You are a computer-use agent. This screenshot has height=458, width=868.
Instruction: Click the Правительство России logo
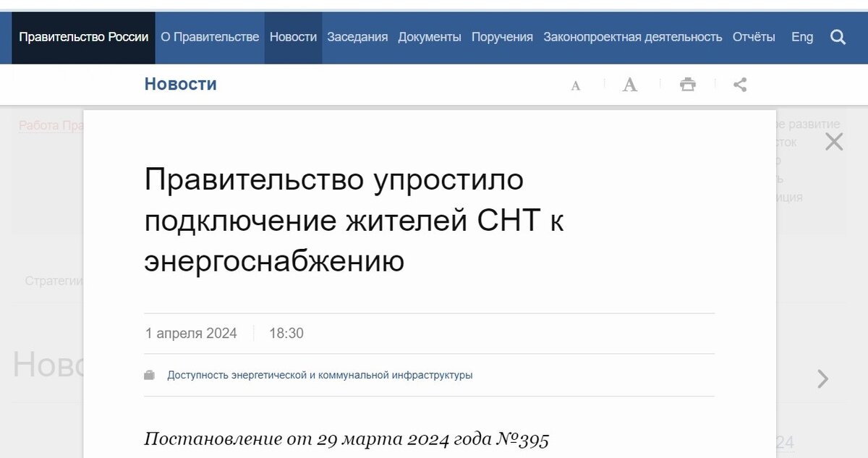(83, 36)
